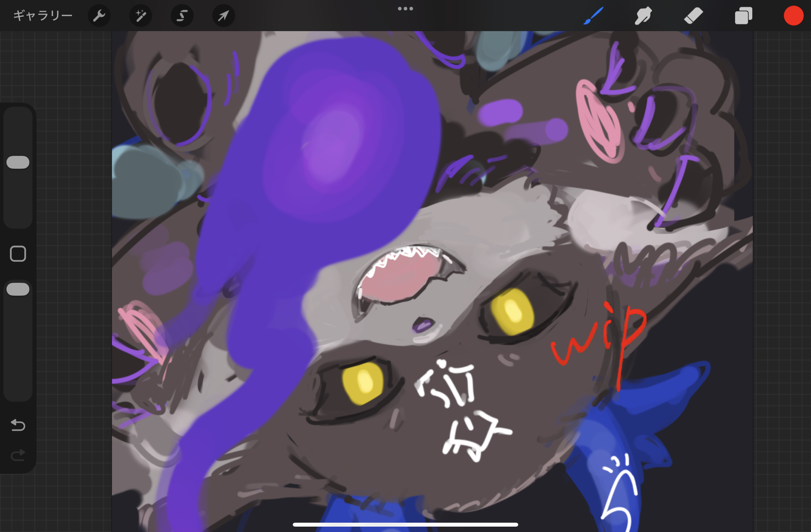Select the Eraser tool

click(x=693, y=16)
